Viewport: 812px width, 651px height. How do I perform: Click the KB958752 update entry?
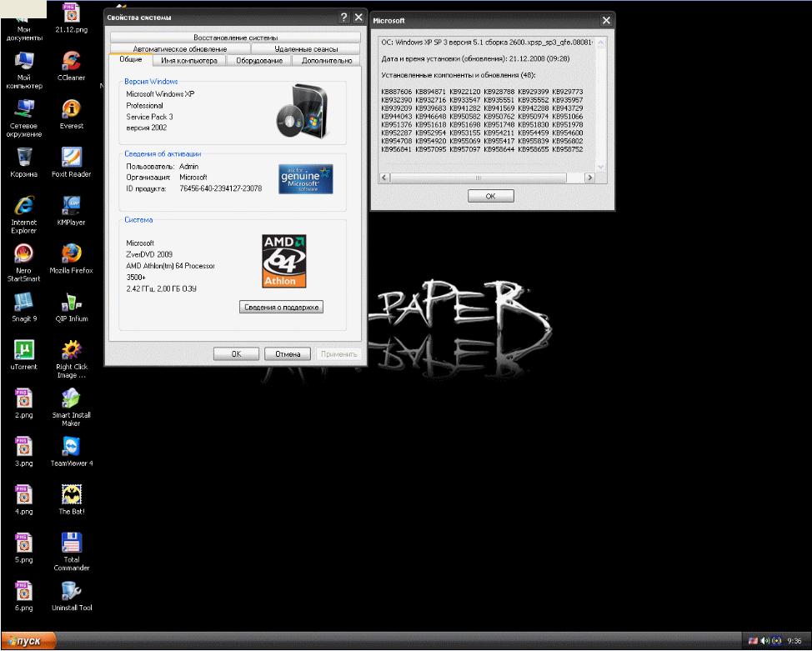point(568,149)
